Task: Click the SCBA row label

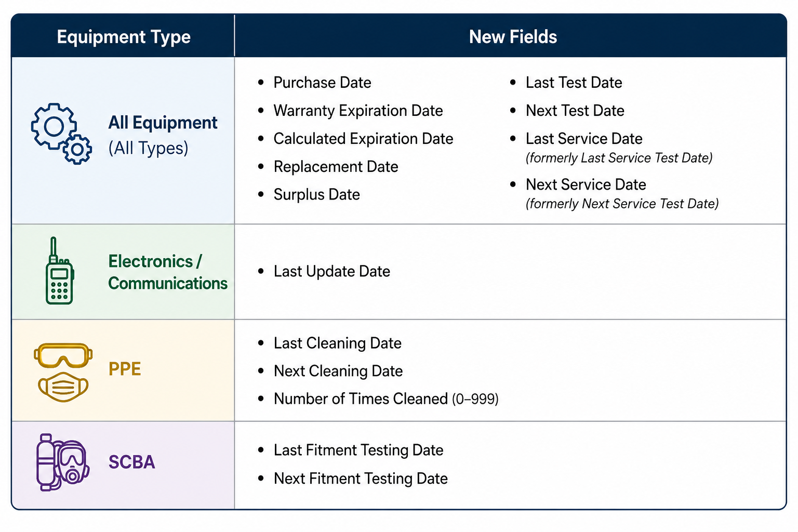Action: click(132, 462)
